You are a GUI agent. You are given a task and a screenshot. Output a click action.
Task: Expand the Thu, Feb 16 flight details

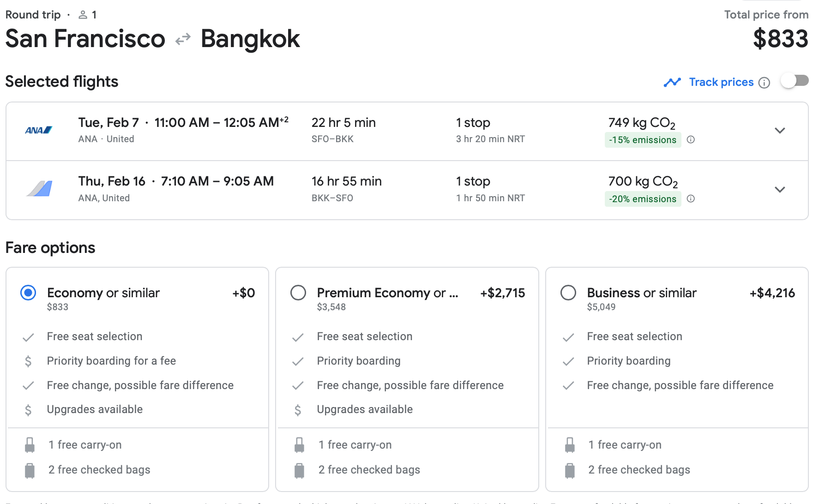coord(780,190)
